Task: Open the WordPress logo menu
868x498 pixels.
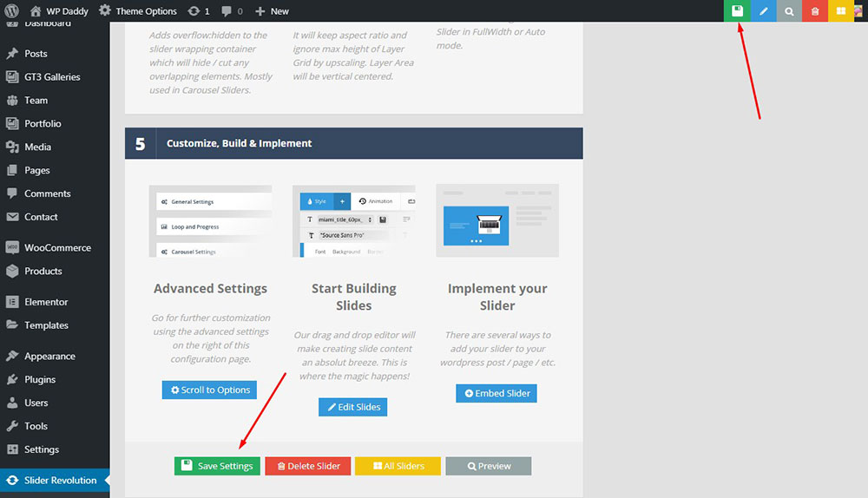Action: [11, 11]
